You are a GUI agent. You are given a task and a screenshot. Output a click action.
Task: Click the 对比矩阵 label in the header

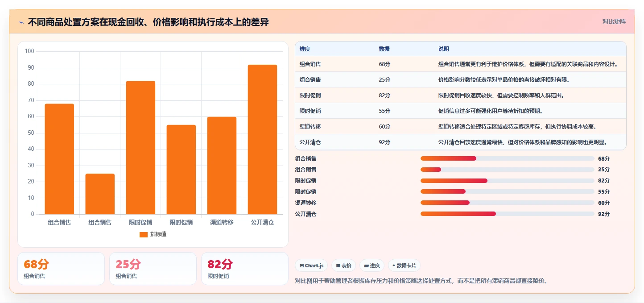[x=614, y=21]
